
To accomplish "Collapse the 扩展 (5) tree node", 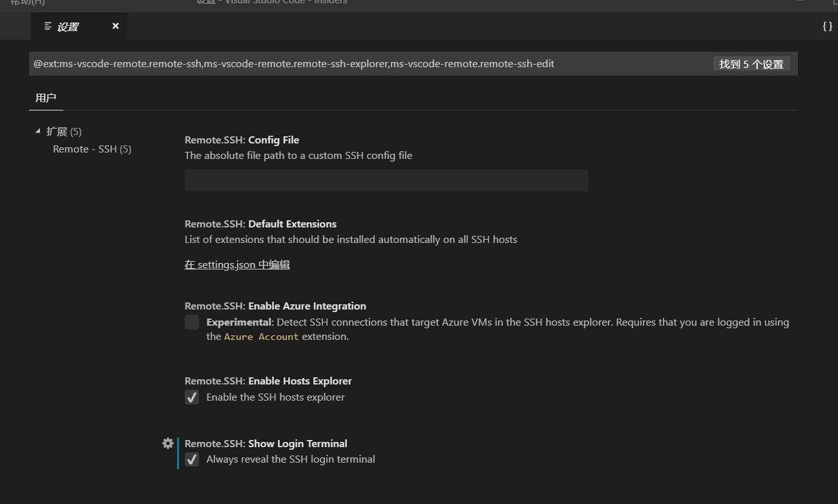I will [37, 131].
